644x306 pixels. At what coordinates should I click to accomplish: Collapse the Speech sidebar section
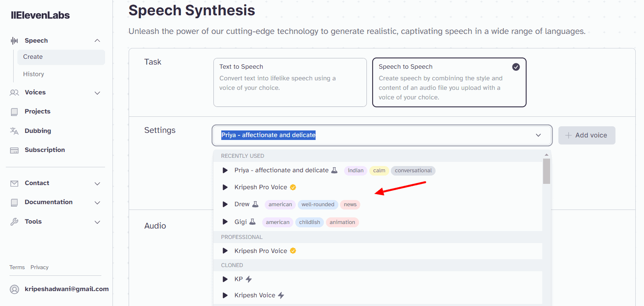point(97,41)
